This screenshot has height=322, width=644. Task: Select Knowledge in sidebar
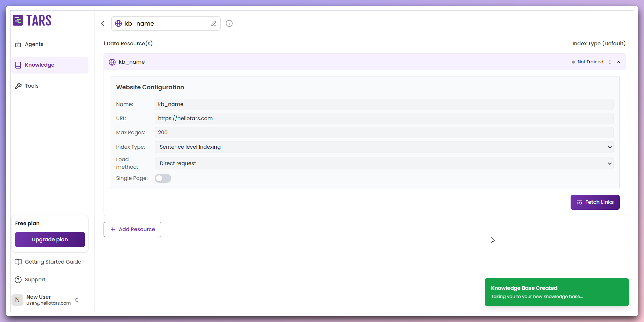(x=50, y=65)
